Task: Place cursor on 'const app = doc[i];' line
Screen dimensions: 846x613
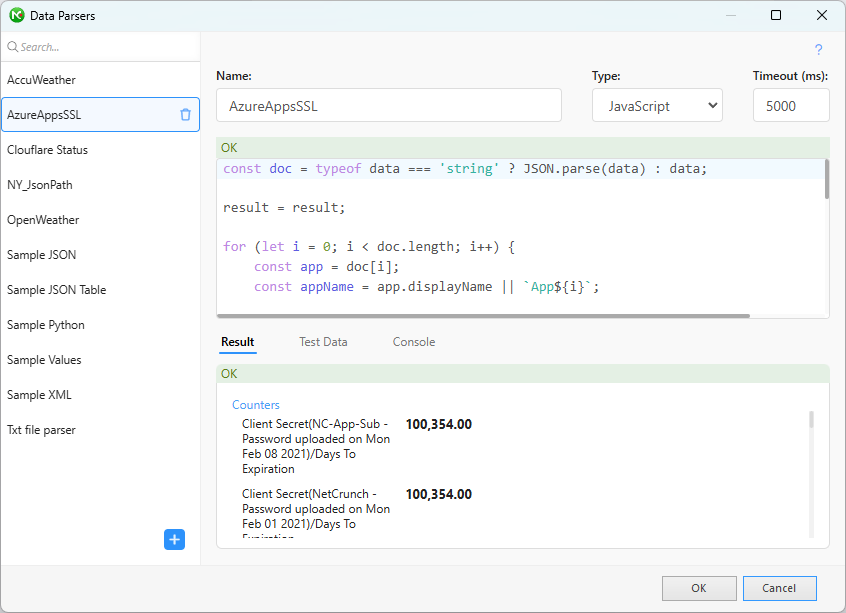Action: 326,267
